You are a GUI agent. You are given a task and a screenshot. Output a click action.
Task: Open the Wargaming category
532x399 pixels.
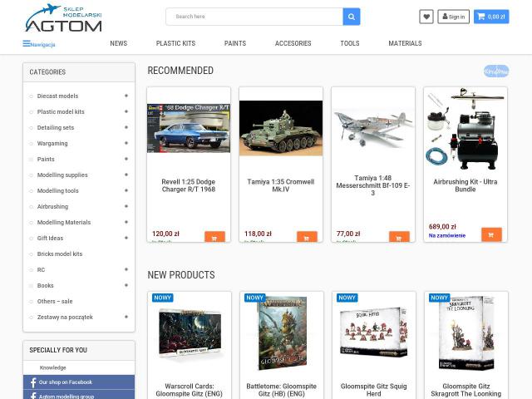(x=52, y=144)
